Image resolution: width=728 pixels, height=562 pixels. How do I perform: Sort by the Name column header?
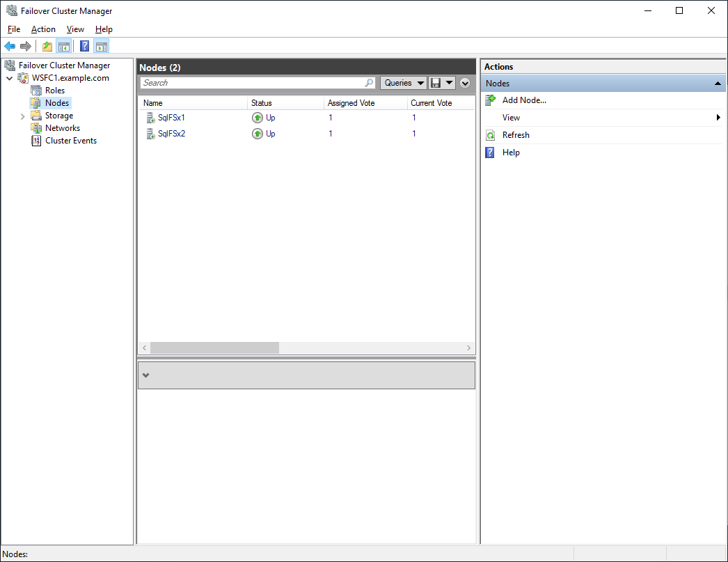(x=193, y=103)
